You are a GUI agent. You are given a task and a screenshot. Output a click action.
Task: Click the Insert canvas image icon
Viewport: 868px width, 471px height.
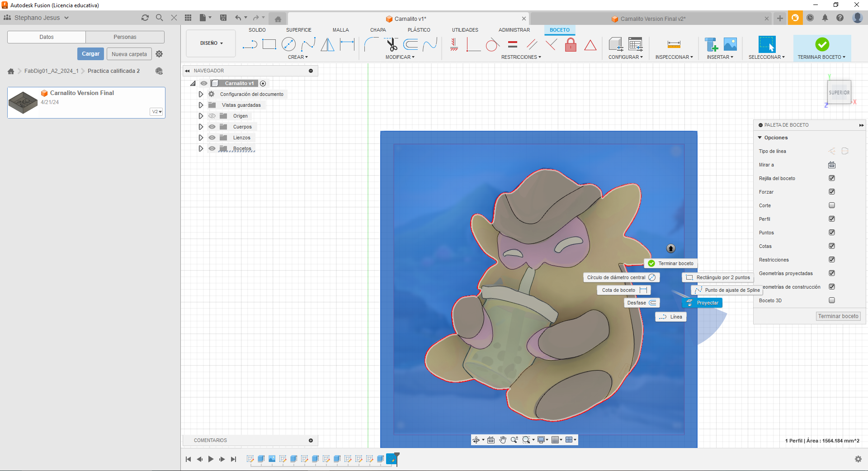pyautogui.click(x=730, y=44)
